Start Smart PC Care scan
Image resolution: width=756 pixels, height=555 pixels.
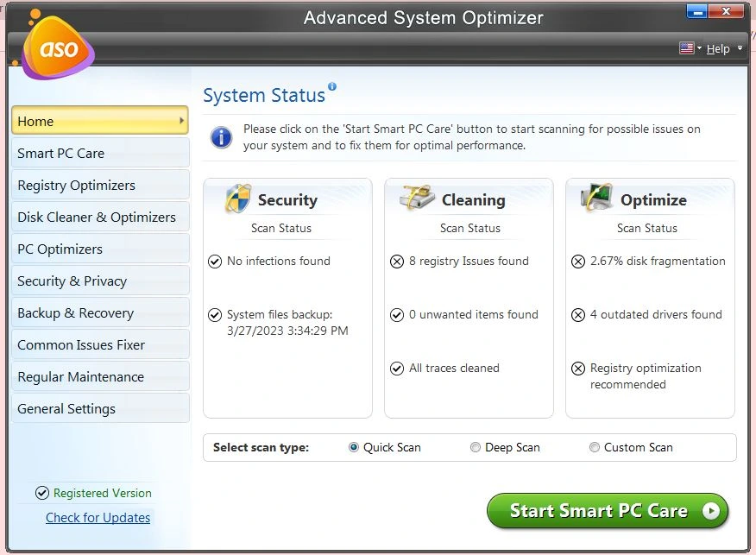(x=608, y=511)
